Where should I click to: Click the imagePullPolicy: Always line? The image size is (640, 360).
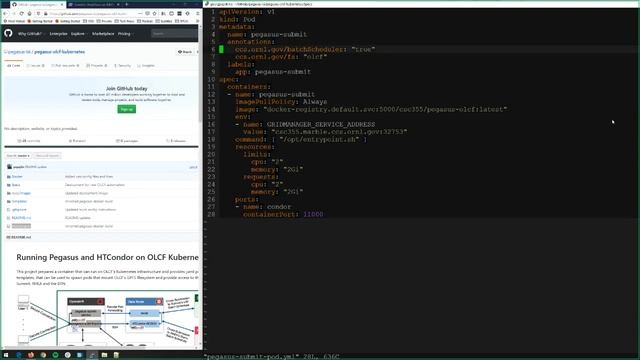point(281,102)
